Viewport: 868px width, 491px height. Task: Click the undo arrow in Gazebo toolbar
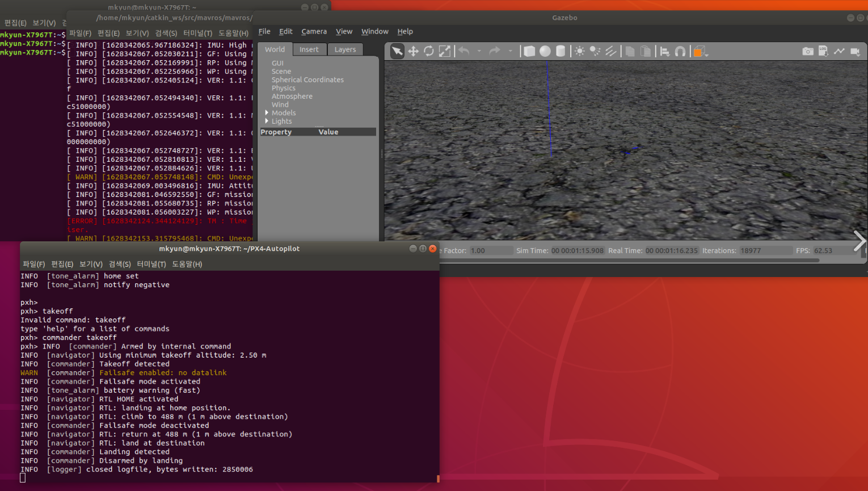[464, 51]
